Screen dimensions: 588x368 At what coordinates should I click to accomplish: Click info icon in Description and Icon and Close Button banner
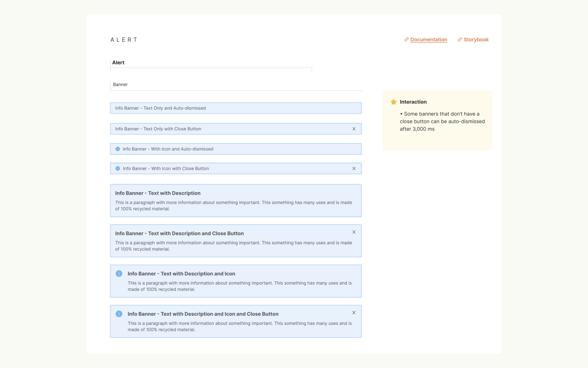pyautogui.click(x=119, y=314)
